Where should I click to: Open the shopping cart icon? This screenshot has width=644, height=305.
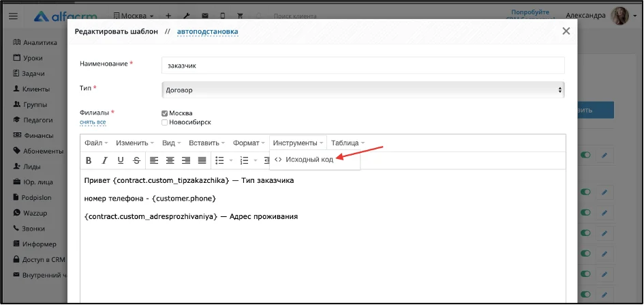click(x=241, y=16)
